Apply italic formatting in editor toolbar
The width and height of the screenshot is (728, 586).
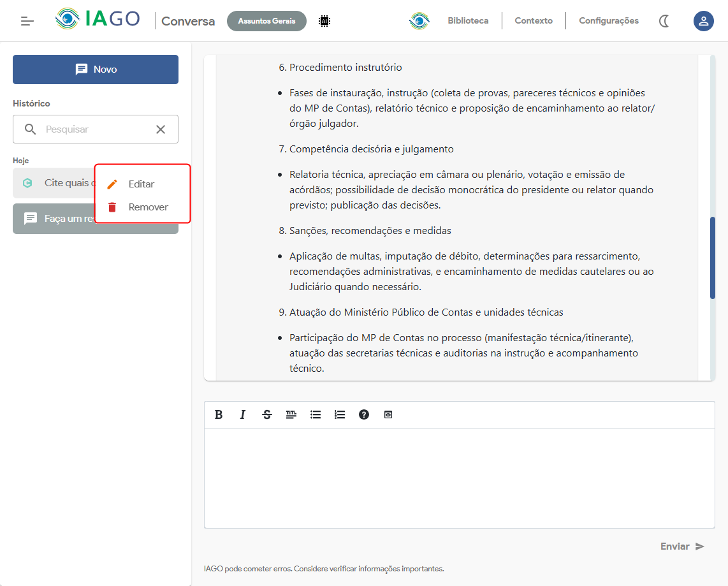[x=243, y=414]
